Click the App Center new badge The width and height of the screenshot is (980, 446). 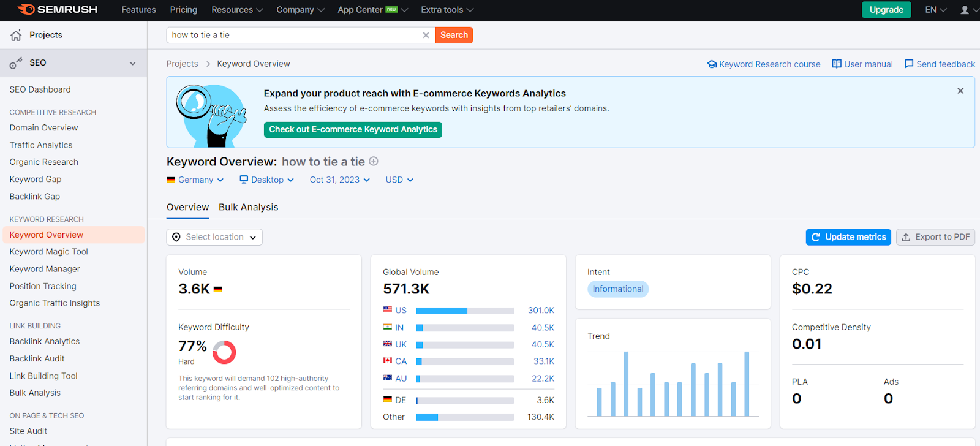click(x=392, y=9)
